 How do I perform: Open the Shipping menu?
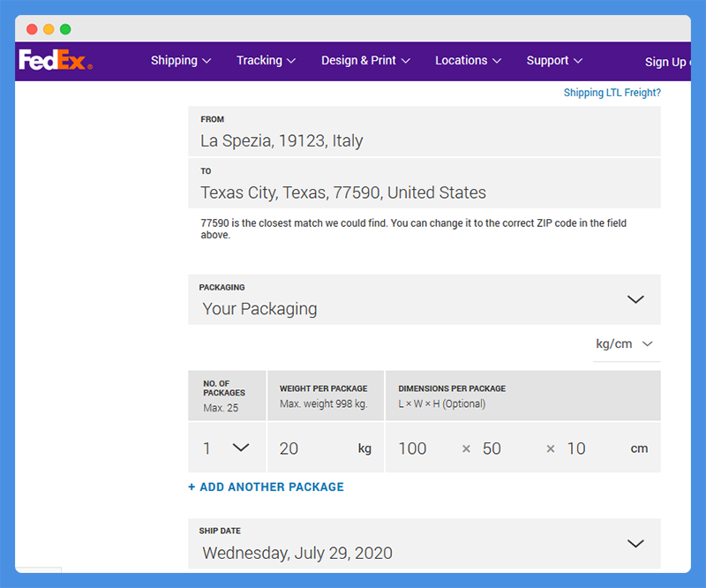point(181,60)
